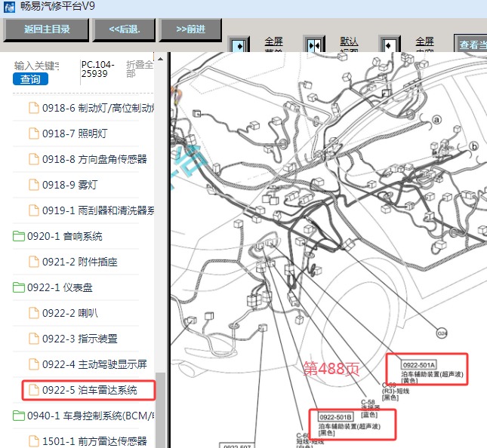Click the PC.104-25939 code text
This screenshot has width=487, height=448.
click(98, 69)
